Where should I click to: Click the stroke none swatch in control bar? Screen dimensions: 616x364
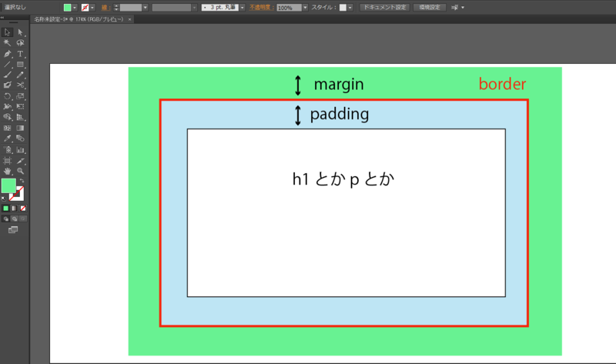coord(85,8)
